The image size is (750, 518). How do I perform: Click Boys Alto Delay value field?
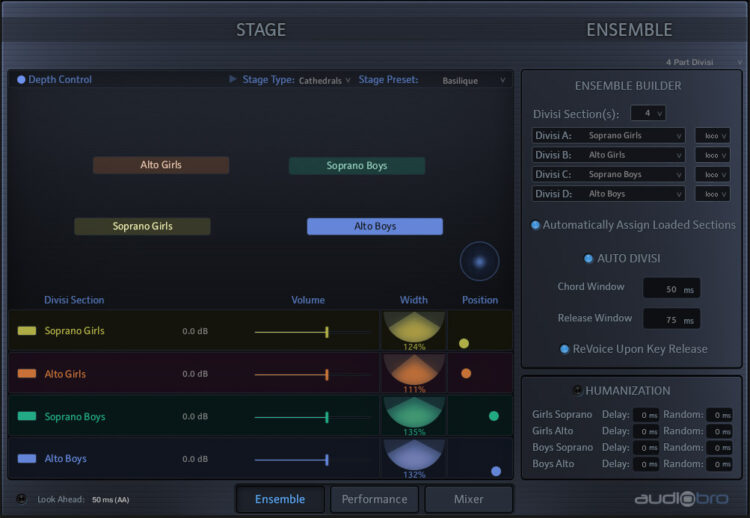tap(646, 464)
